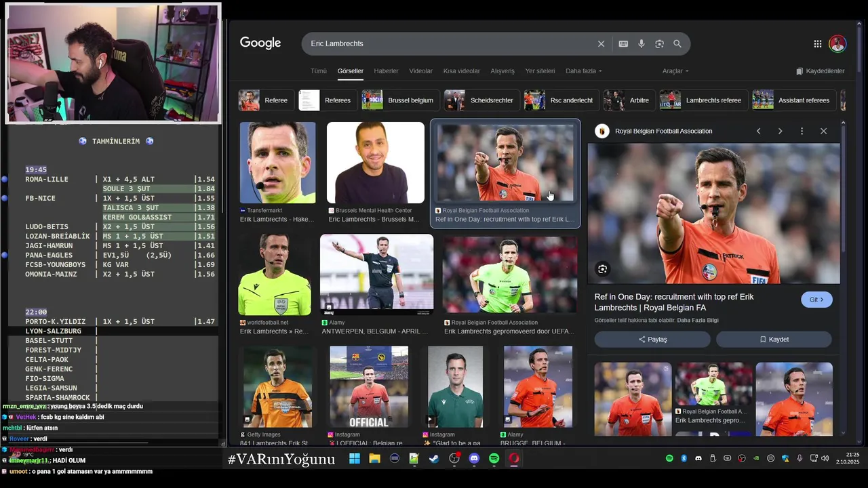The width and height of the screenshot is (868, 488).
Task: Open the Alamy ANTWERPEN, BELGIUM thumbnail
Action: [376, 274]
